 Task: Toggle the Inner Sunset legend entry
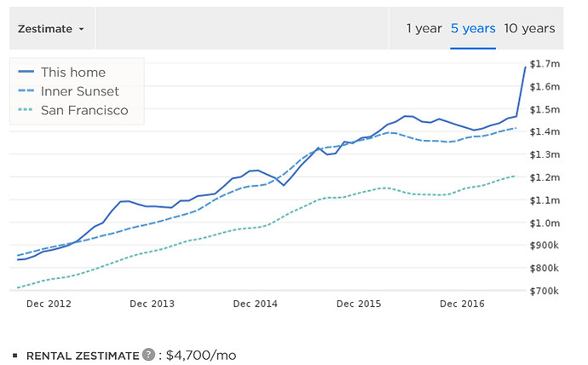pos(69,91)
